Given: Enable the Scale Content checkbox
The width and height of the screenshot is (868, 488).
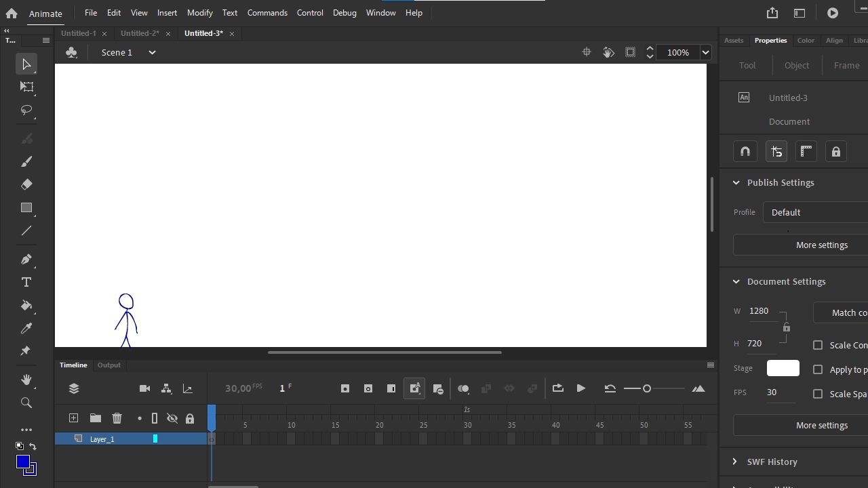Looking at the screenshot, I should point(818,345).
